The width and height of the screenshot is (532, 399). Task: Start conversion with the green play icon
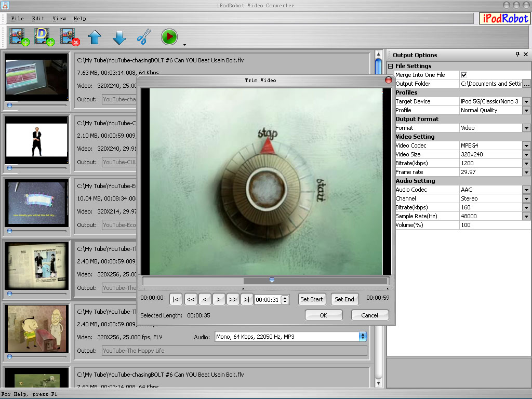click(x=169, y=37)
